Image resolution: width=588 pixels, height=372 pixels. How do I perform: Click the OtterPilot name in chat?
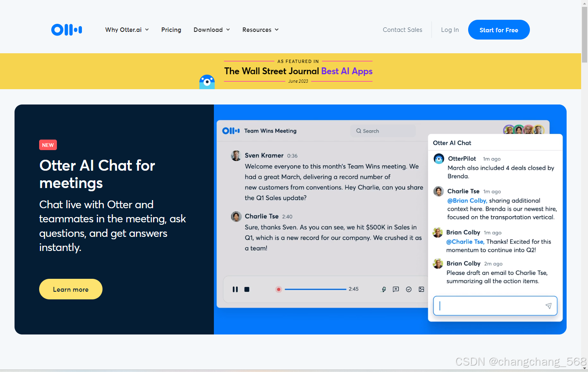click(x=462, y=159)
